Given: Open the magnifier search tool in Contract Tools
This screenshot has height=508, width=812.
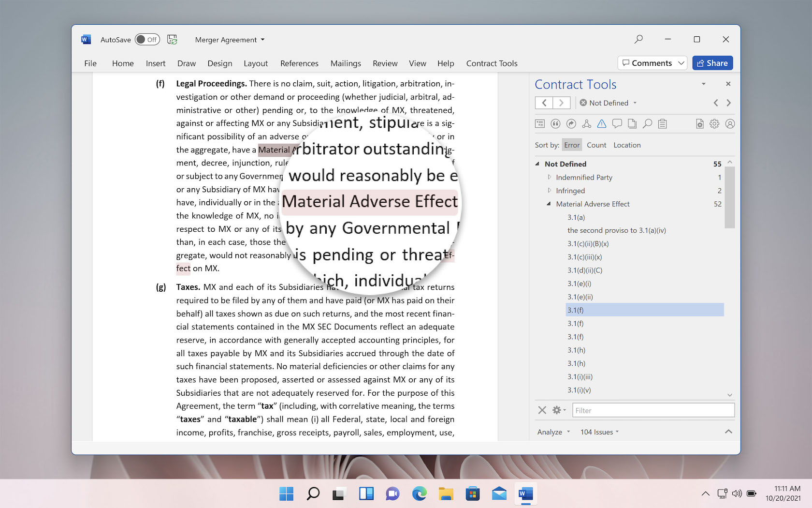Looking at the screenshot, I should 648,124.
